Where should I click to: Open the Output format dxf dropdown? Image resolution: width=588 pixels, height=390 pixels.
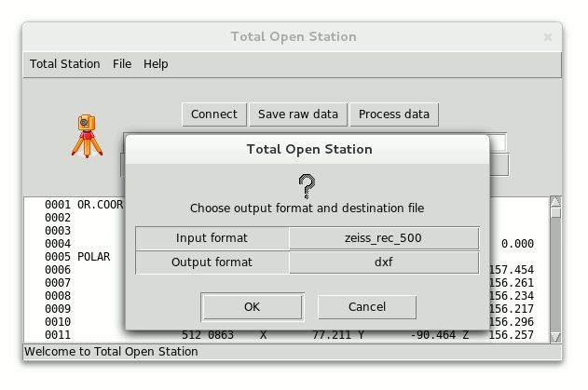coord(384,262)
